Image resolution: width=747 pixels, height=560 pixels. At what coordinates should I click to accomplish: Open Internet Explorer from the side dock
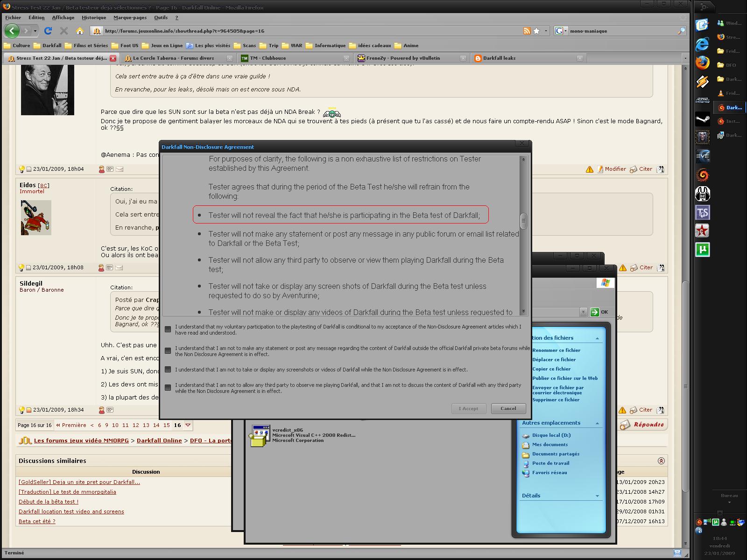(x=702, y=44)
